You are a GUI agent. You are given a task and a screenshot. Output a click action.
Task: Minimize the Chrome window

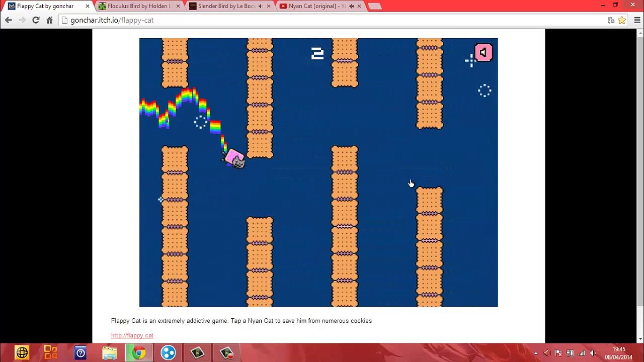tap(603, 5)
